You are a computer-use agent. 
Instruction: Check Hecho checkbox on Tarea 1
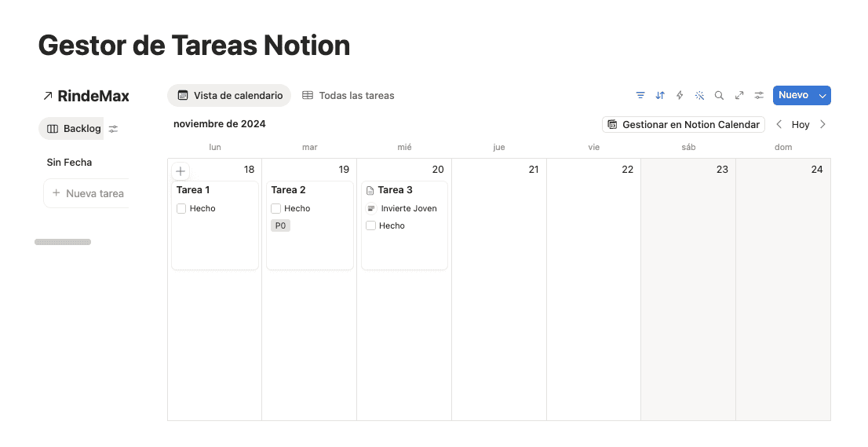click(x=181, y=208)
